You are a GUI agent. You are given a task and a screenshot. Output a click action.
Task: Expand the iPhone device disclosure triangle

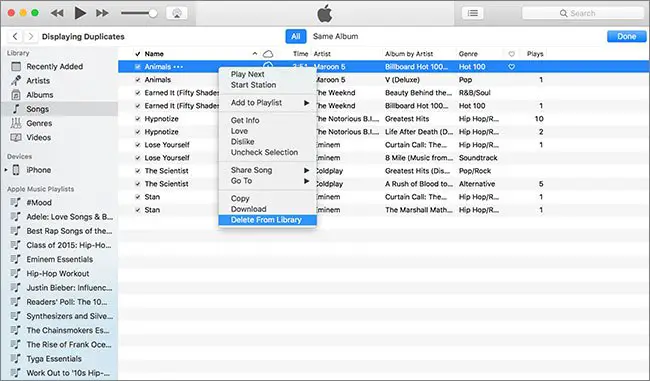pos(6,170)
